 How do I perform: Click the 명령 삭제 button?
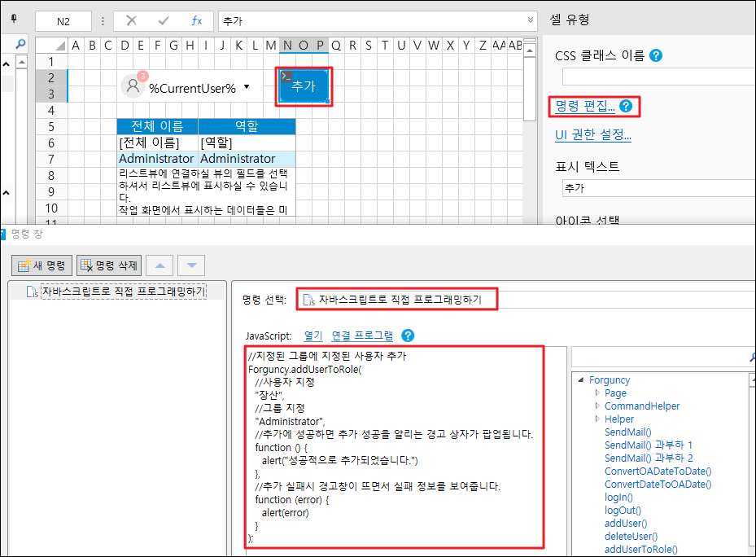pos(109,265)
